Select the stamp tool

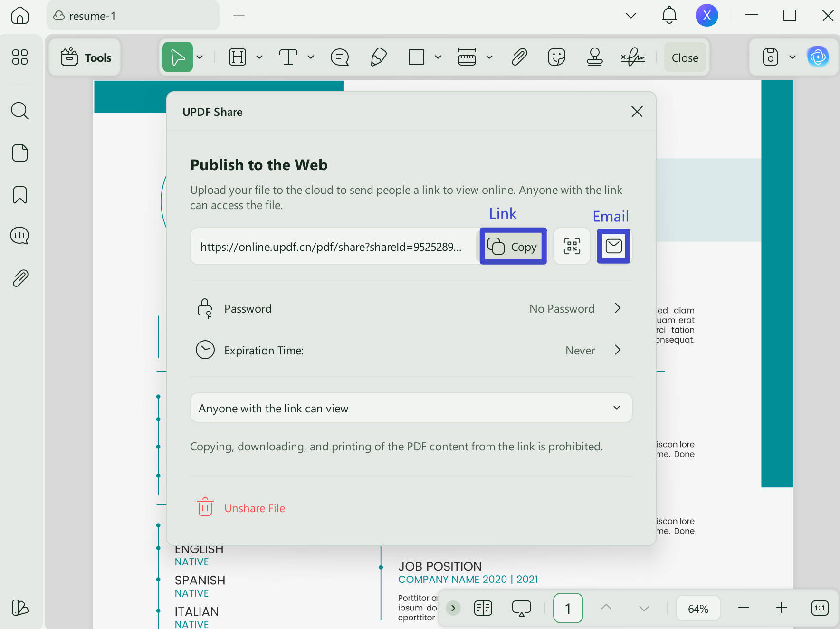(x=594, y=57)
